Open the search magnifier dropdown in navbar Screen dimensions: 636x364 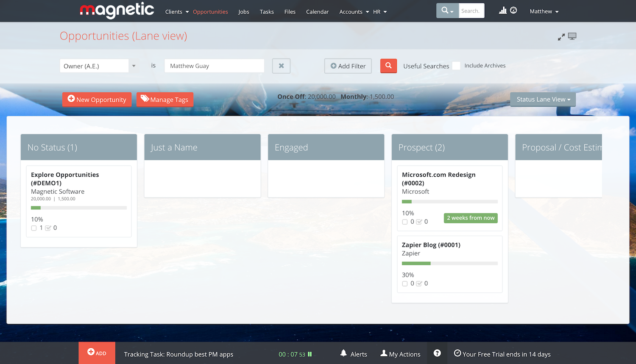coord(447,11)
